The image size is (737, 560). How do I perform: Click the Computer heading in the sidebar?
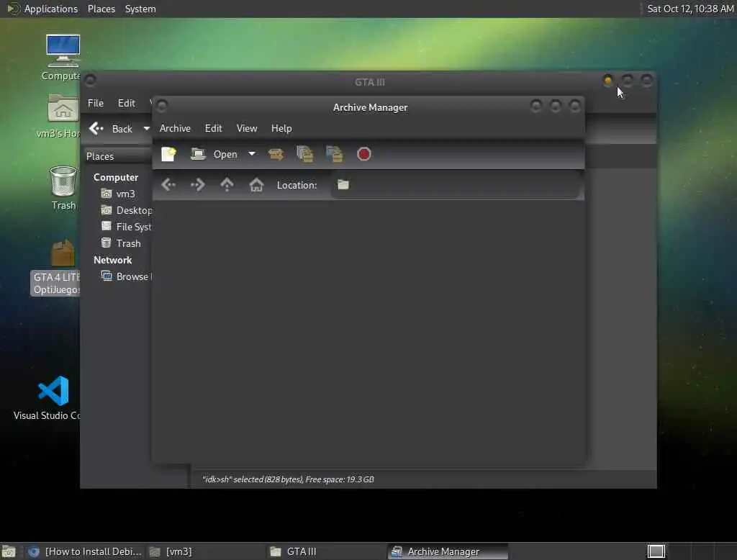pyautogui.click(x=116, y=177)
